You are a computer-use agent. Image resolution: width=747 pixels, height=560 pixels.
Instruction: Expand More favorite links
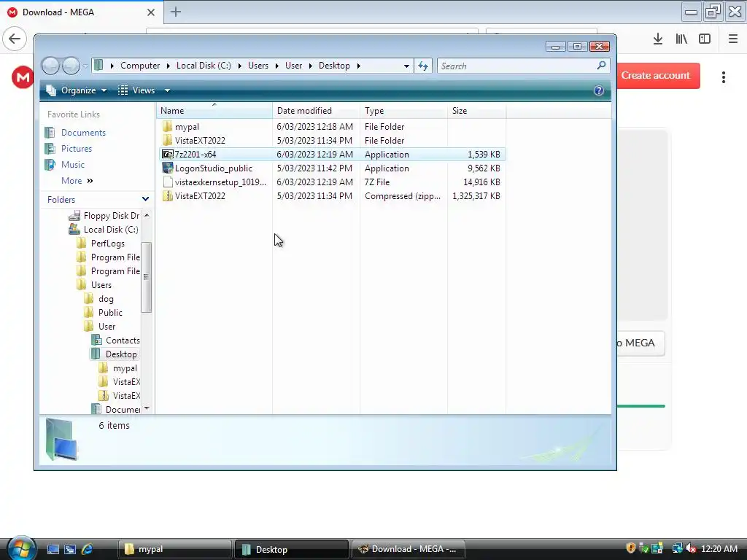point(77,181)
